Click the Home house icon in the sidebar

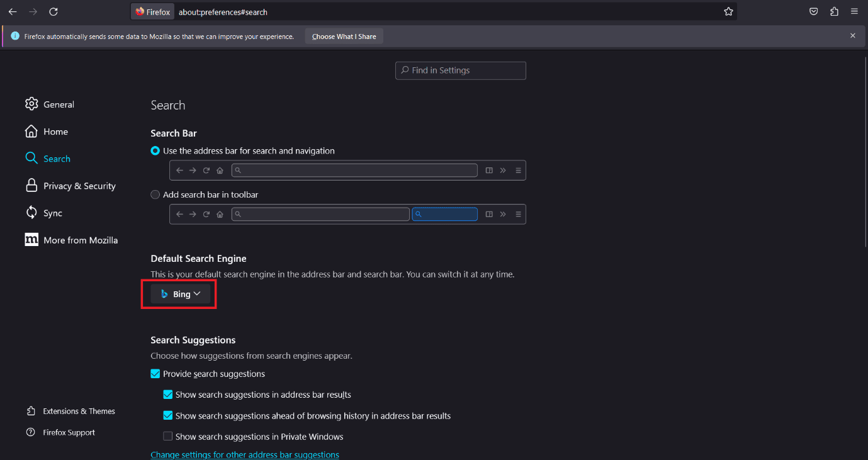tap(31, 131)
